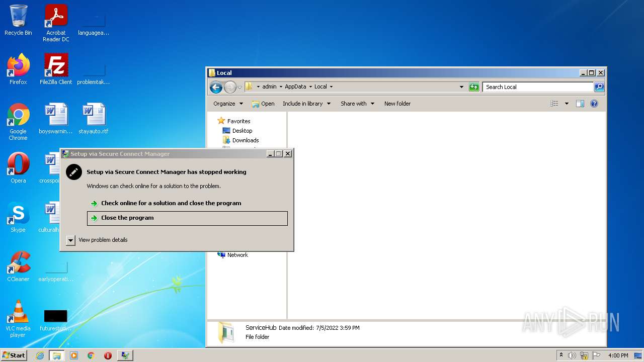Open VLC media player desktop icon

pyautogui.click(x=18, y=319)
